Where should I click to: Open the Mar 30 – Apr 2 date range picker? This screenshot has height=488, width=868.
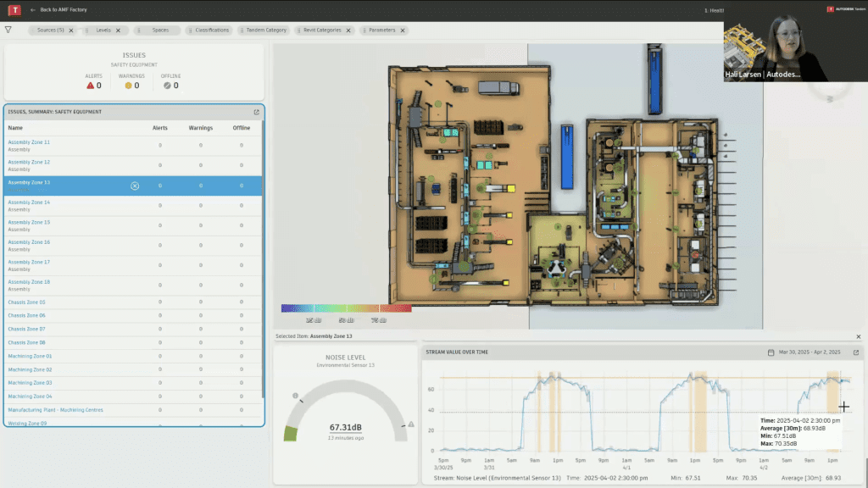(x=809, y=352)
